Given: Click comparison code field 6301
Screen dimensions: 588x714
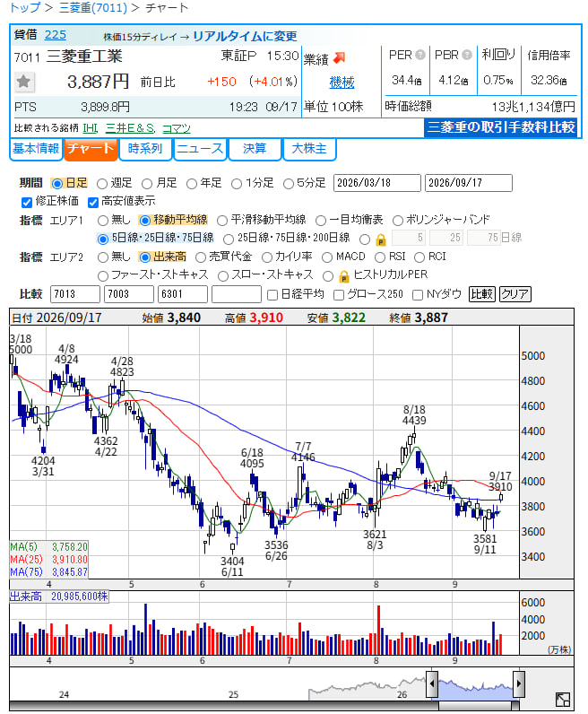Looking at the screenshot, I should (183, 294).
